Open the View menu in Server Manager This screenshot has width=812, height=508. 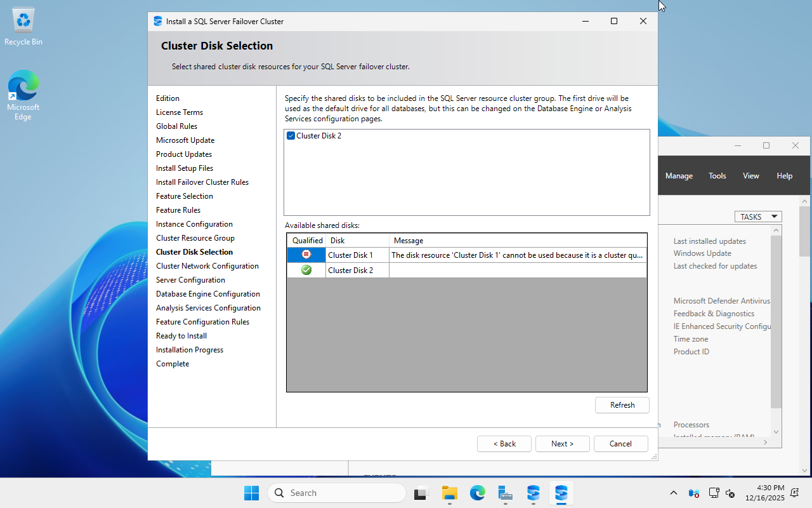[750, 175]
